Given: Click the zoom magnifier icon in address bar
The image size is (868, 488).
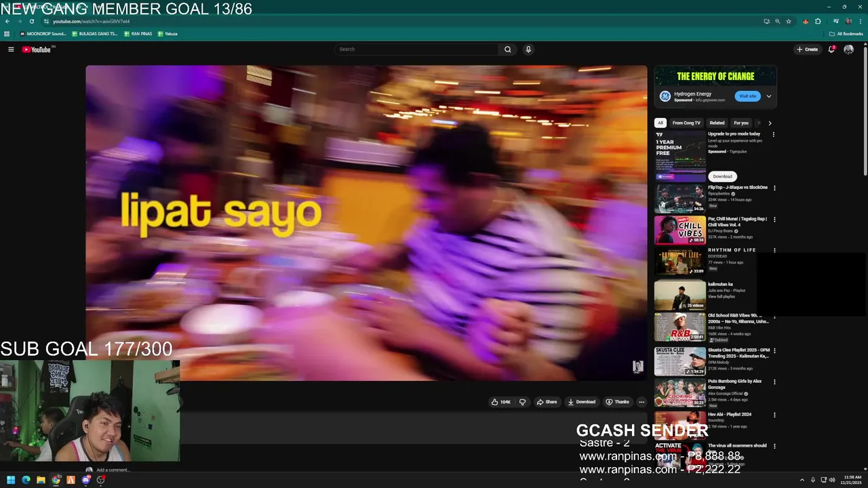Looking at the screenshot, I should 778,22.
